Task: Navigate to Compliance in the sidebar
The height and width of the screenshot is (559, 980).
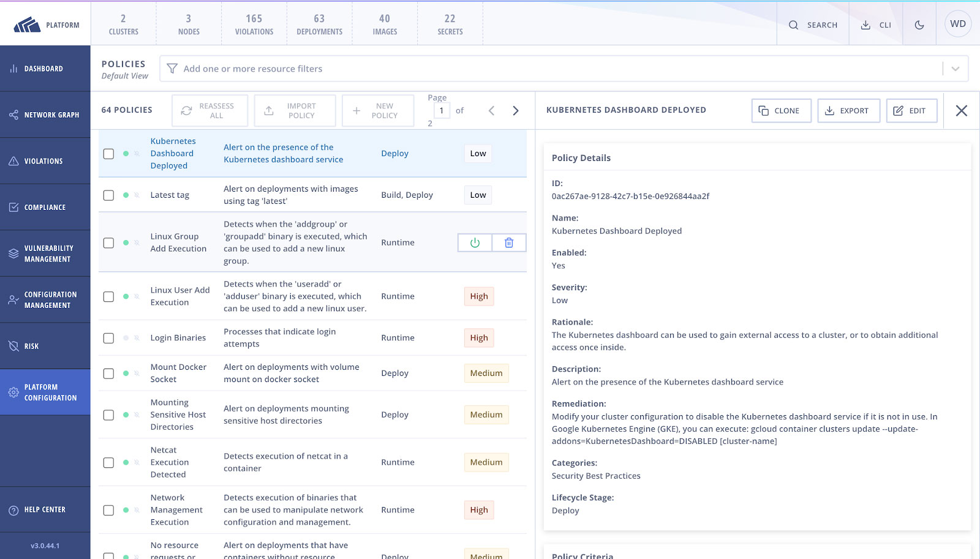Action: pos(45,208)
